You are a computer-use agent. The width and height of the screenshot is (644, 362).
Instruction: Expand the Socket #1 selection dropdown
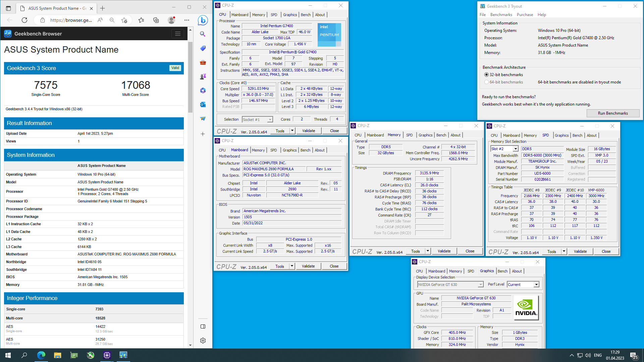(x=270, y=120)
